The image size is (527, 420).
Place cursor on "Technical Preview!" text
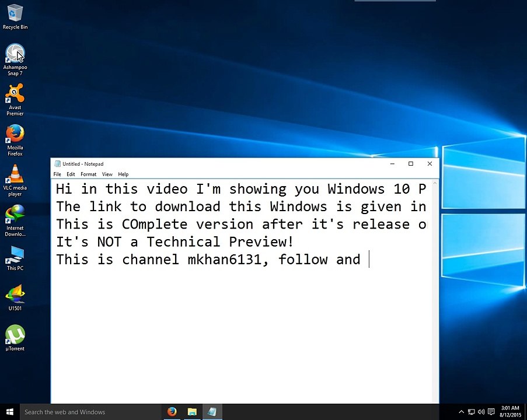point(220,242)
